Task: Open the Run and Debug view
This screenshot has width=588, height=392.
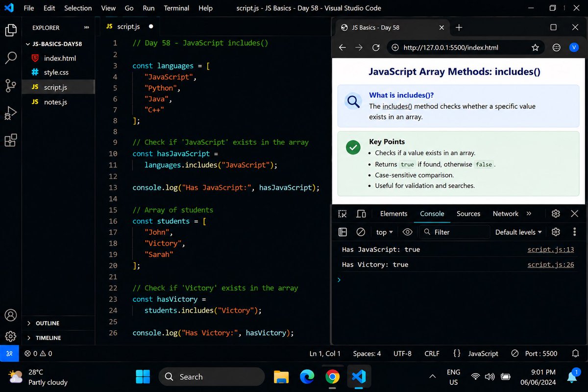Action: click(x=11, y=113)
